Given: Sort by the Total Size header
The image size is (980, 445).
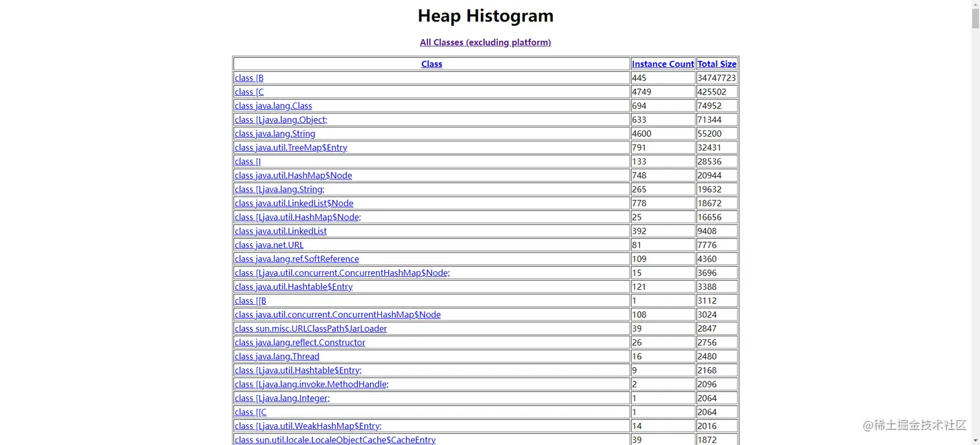Looking at the screenshot, I should tap(717, 64).
